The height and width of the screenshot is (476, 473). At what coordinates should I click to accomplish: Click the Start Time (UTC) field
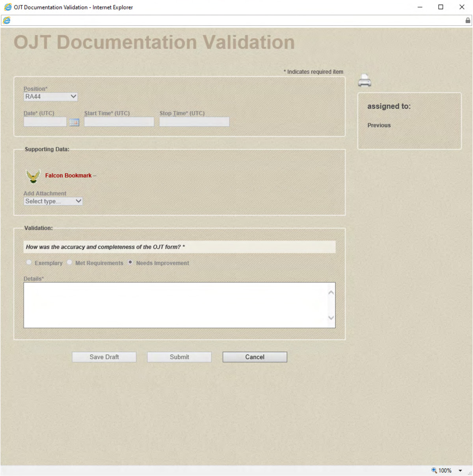tap(119, 122)
